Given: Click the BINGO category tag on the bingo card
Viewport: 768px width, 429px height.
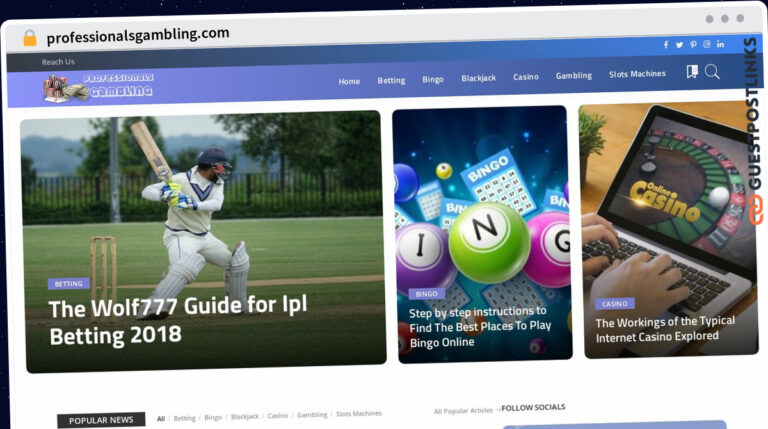Looking at the screenshot, I should click(x=426, y=294).
